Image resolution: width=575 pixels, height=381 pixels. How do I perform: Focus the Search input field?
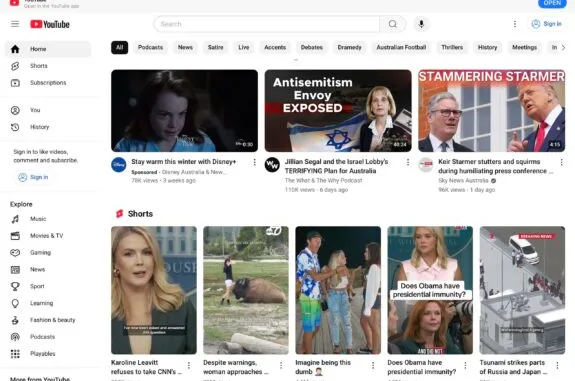pyautogui.click(x=267, y=24)
